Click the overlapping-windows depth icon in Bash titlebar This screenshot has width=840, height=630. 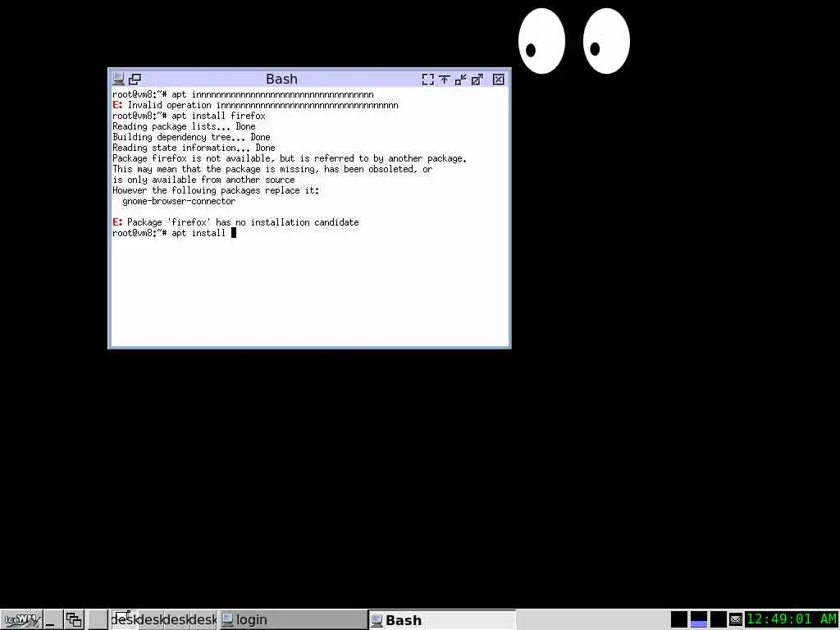click(135, 80)
